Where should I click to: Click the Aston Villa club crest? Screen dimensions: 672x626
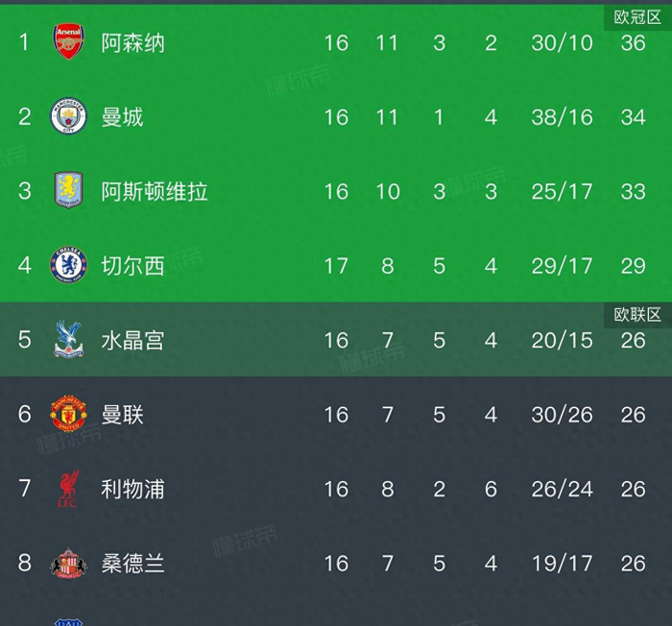(x=68, y=190)
